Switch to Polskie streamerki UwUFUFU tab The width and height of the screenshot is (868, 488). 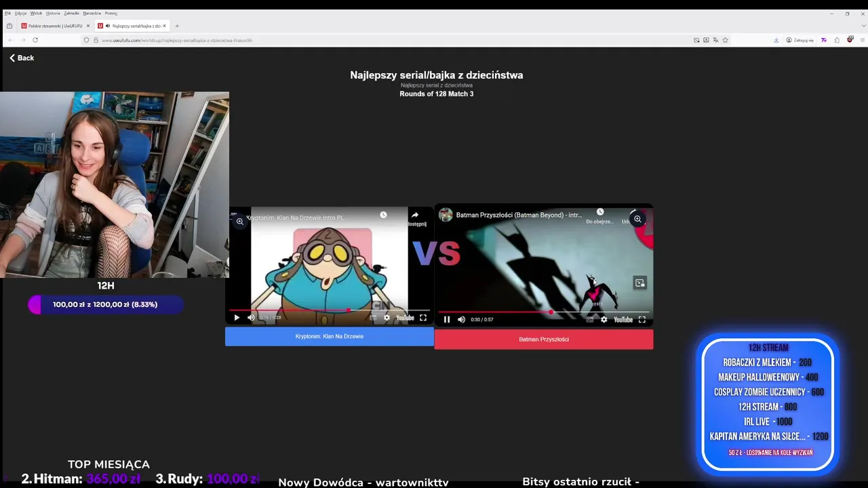(x=54, y=26)
